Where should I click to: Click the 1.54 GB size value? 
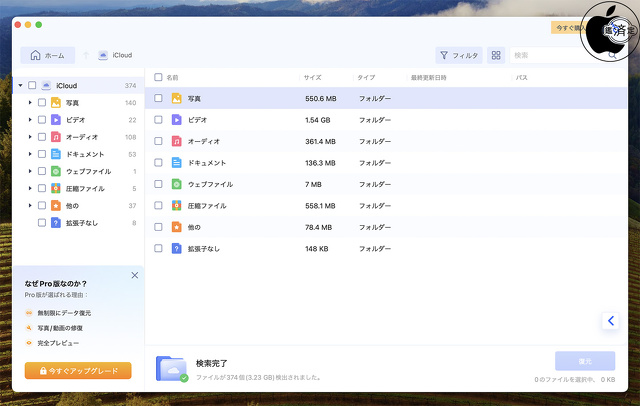318,120
